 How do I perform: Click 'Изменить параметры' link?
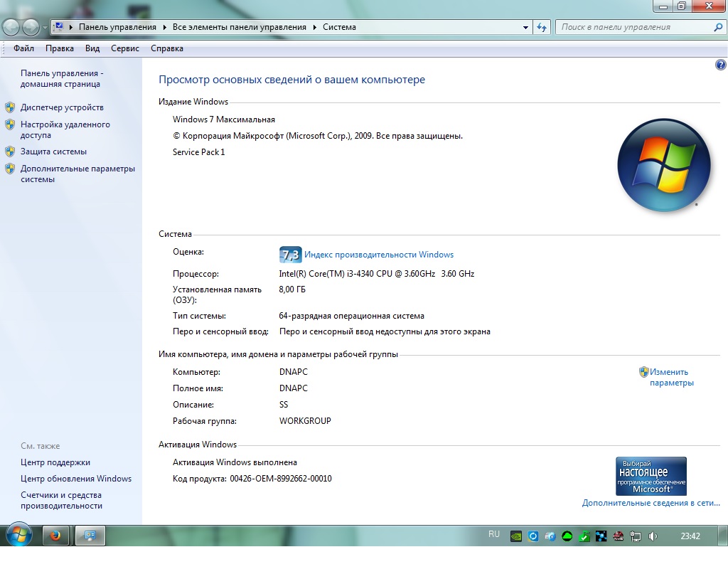coord(671,377)
